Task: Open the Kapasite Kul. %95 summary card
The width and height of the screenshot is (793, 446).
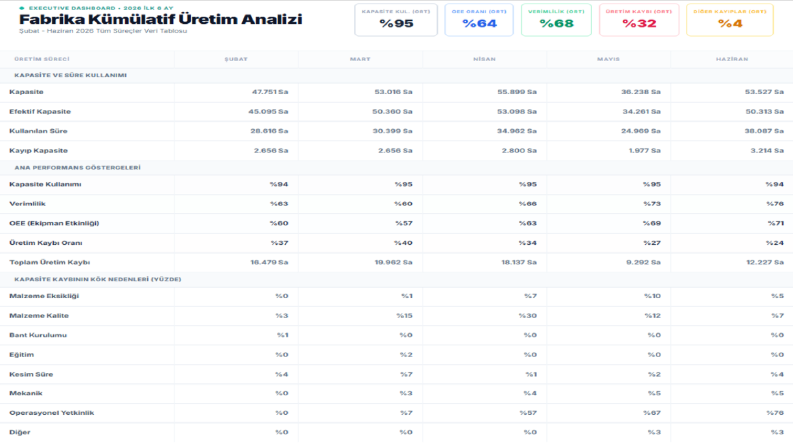Action: click(x=396, y=20)
